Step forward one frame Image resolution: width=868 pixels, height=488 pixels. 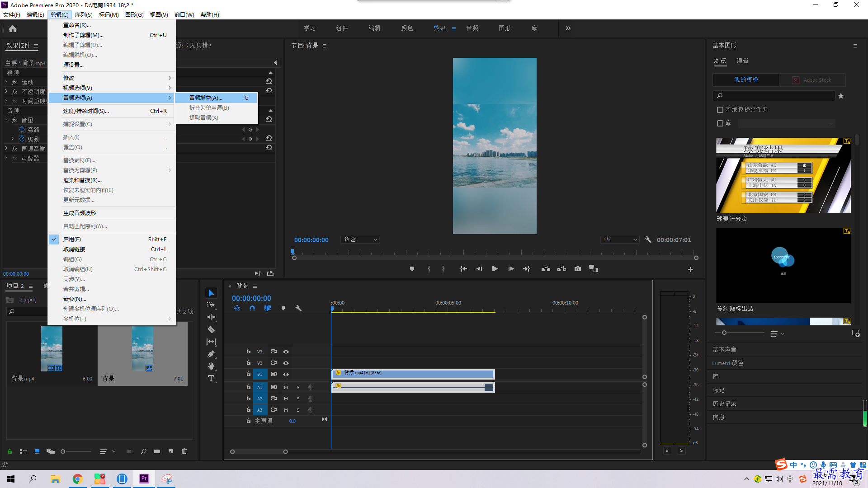tap(511, 269)
